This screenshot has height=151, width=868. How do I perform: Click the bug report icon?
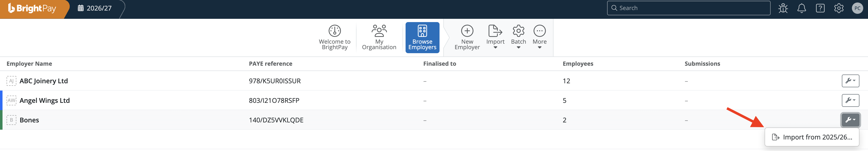(x=783, y=8)
